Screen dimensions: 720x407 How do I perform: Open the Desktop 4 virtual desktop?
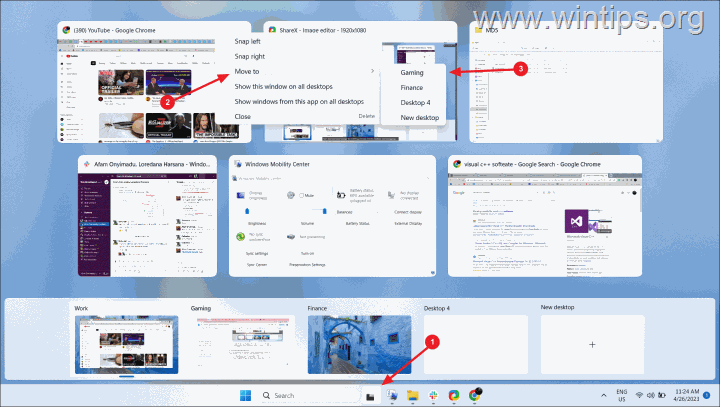tap(475, 344)
